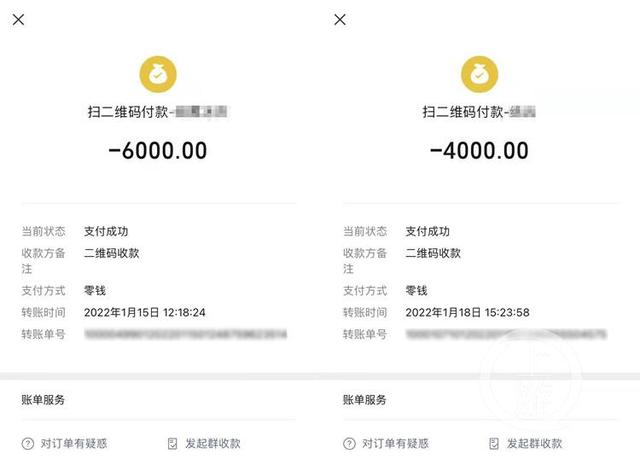Close the right -4000.00 payment receipt
The image size is (640, 465).
click(x=340, y=20)
